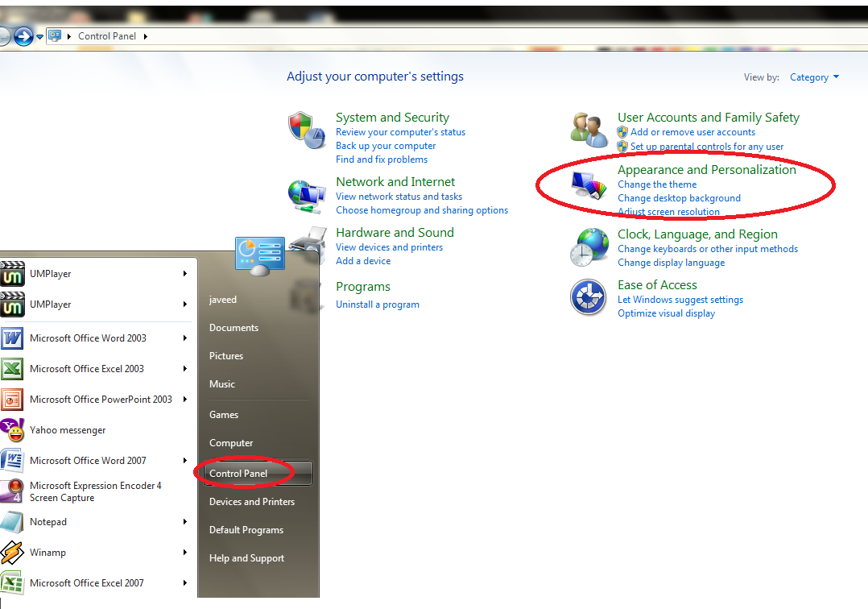Click Optimize visual display link
The height and width of the screenshot is (609, 868).
pos(666,313)
